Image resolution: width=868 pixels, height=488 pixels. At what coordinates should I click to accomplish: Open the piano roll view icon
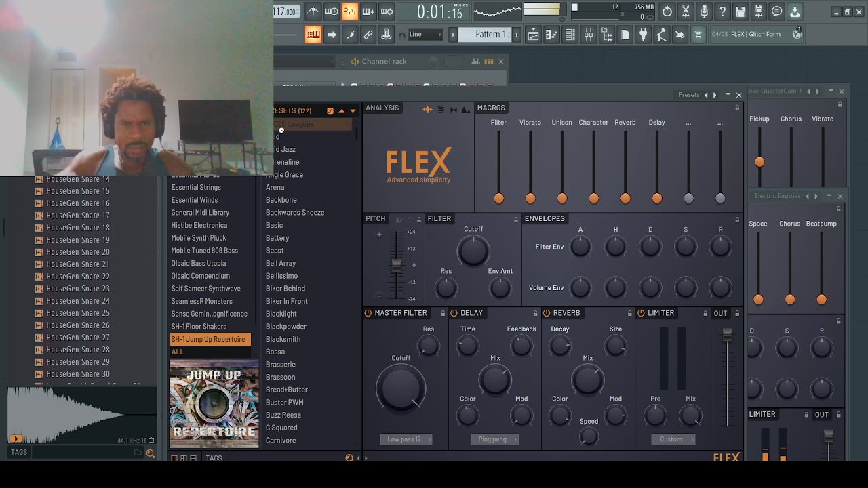(552, 35)
